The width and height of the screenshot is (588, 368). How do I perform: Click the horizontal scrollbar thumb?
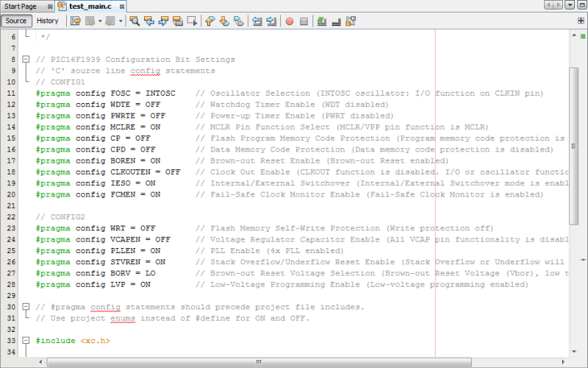[259, 362]
